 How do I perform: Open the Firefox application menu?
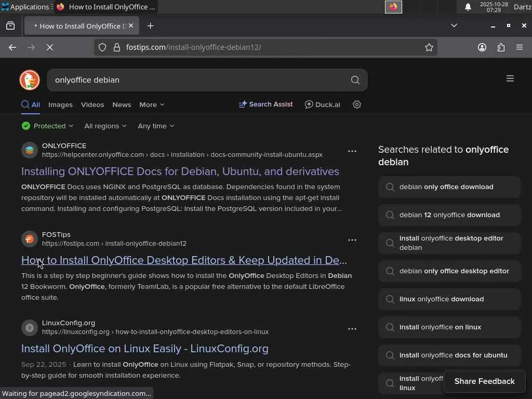tap(520, 47)
